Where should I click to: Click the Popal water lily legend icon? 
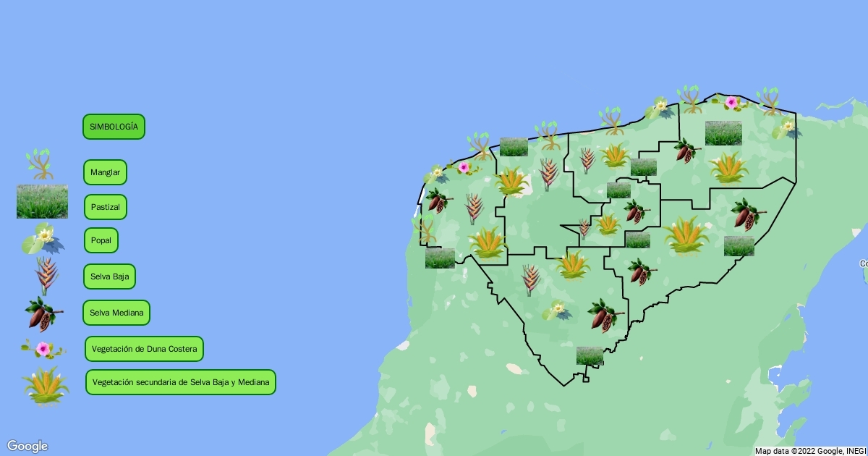click(43, 240)
